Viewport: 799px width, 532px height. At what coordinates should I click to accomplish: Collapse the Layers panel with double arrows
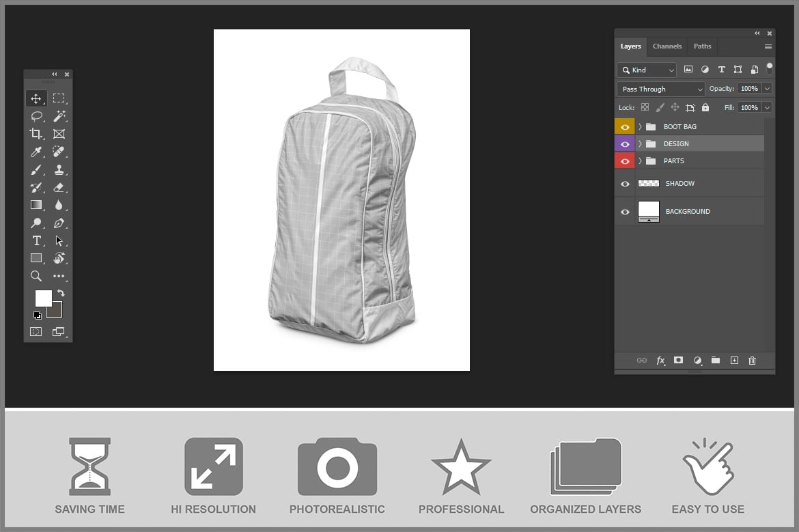(x=757, y=33)
